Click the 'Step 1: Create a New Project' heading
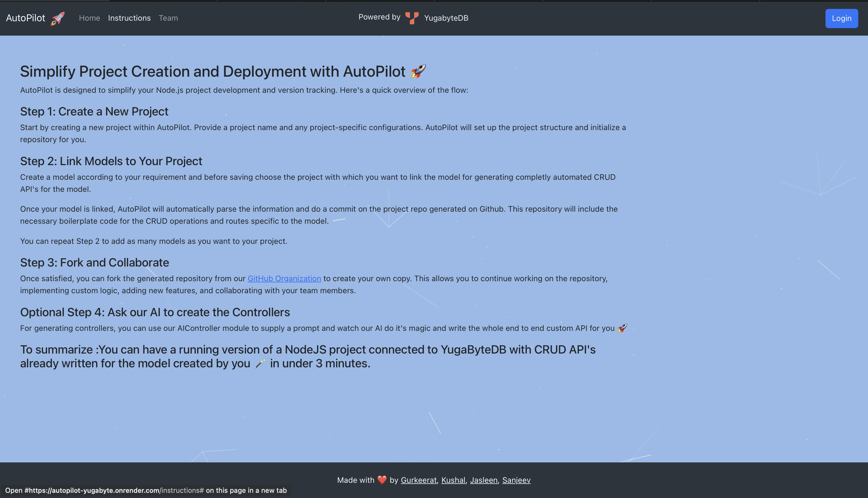This screenshot has width=868, height=498. click(x=94, y=111)
